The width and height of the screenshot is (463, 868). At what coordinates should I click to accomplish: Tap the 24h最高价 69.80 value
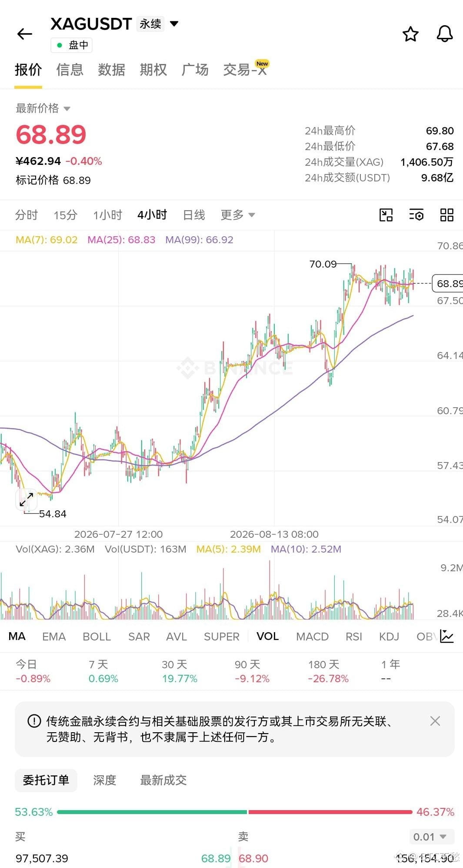pos(440,131)
